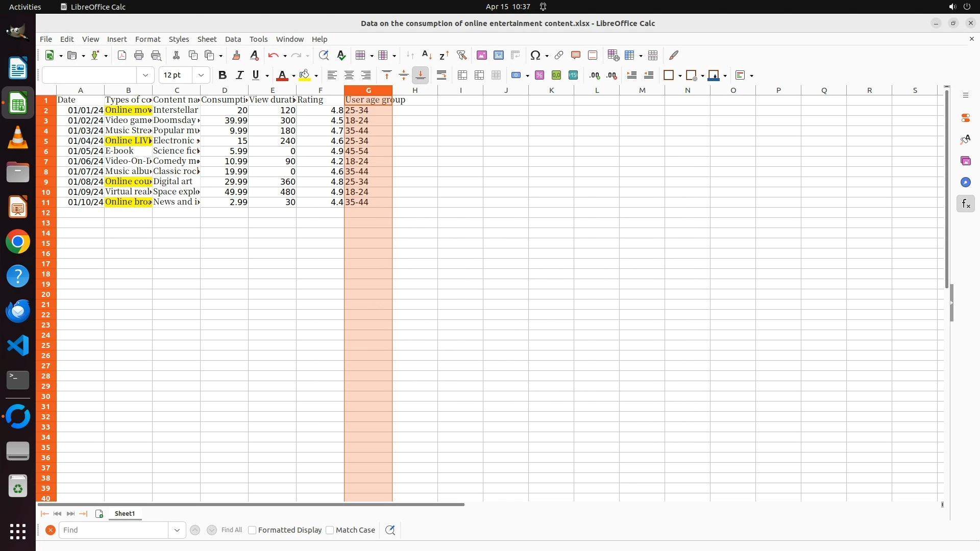
Task: Click the Insert Image icon
Action: click(481, 55)
